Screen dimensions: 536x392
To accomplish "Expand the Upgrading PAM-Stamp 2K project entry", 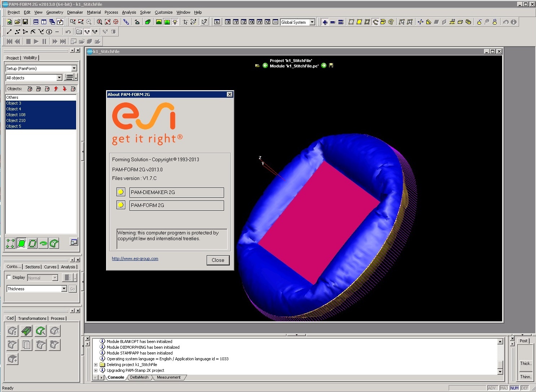I will pyautogui.click(x=96, y=370).
